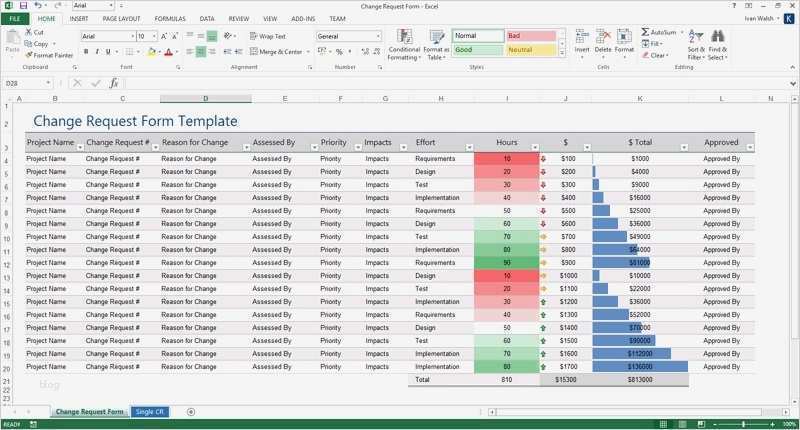Open the Format cells menu
Viewport: 800px width, 430px height.
[x=624, y=44]
